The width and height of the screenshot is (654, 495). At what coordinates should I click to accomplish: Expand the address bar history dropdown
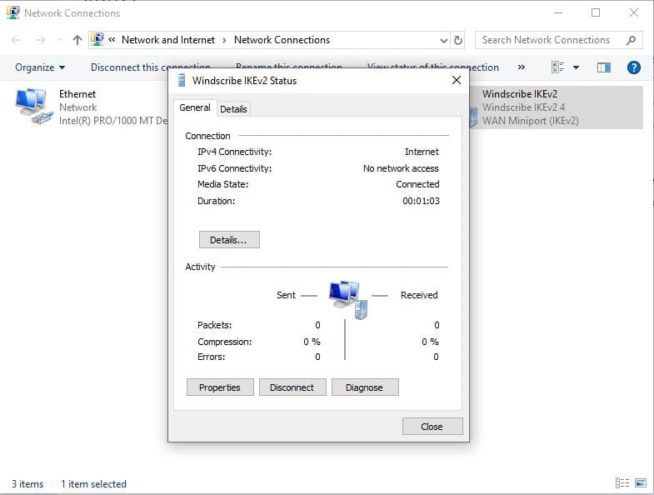[444, 40]
